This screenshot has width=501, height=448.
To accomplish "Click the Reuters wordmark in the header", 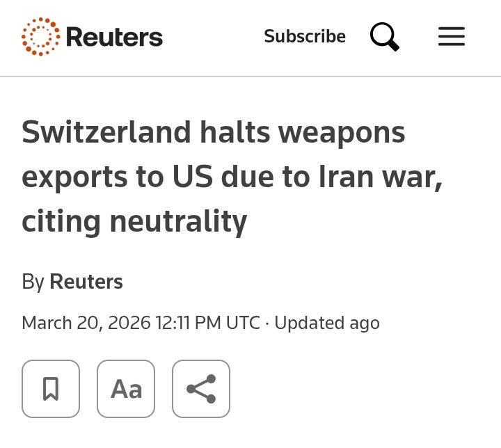I will pyautogui.click(x=114, y=37).
